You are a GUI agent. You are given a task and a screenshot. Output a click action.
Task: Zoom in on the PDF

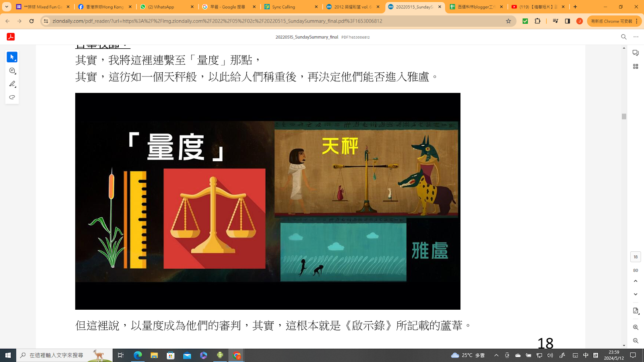[636, 327]
